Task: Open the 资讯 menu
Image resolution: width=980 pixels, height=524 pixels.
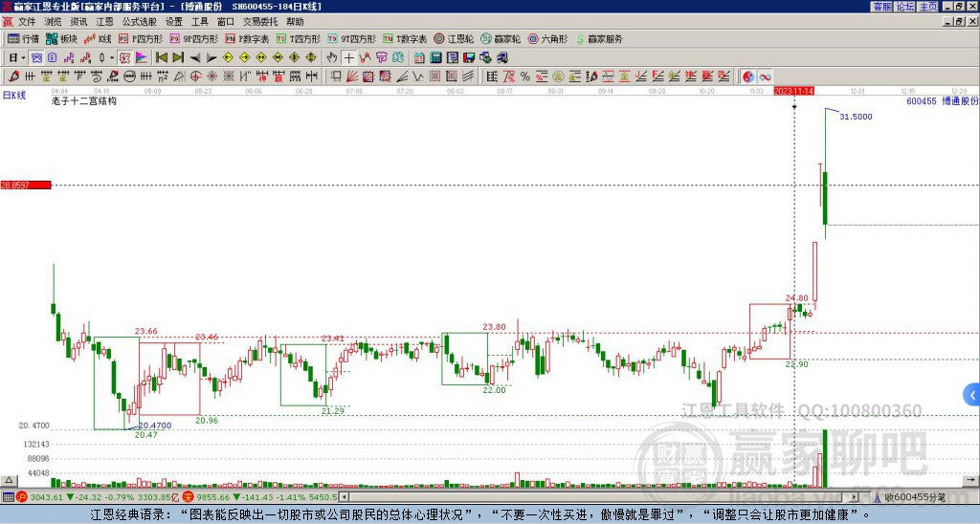Action: pyautogui.click(x=78, y=22)
